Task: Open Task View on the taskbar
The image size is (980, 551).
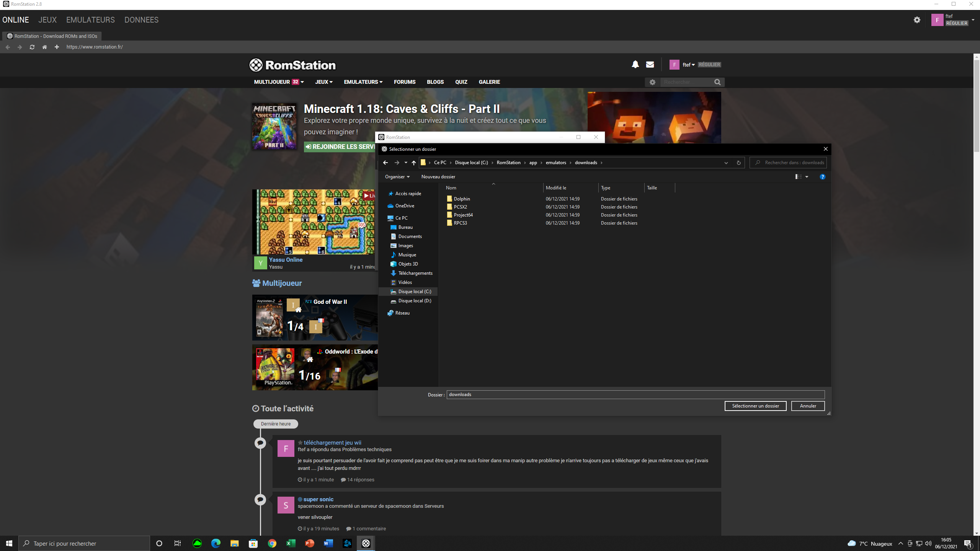Action: pos(177,543)
